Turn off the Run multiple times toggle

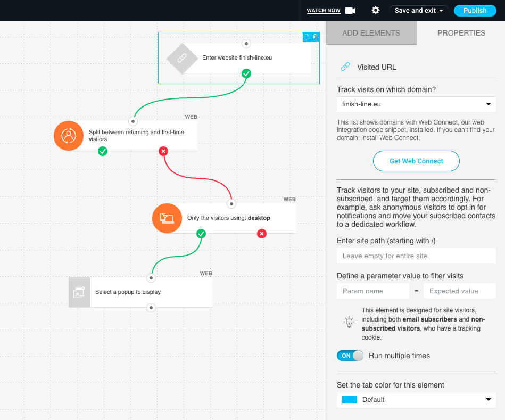point(350,356)
